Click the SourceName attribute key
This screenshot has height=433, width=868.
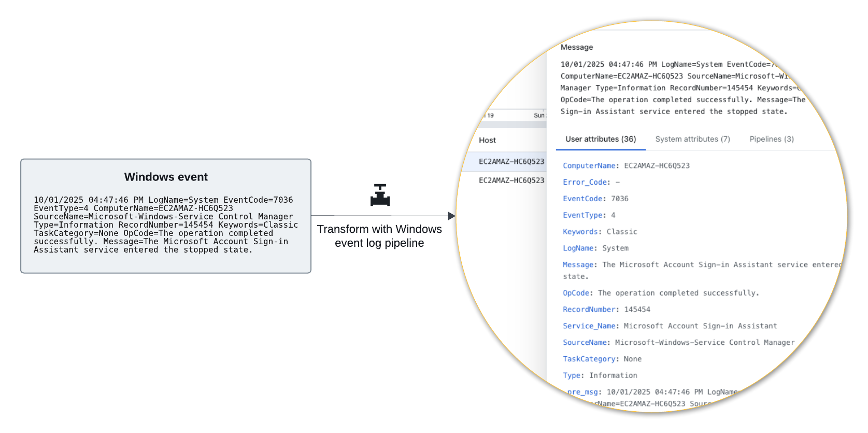[x=585, y=343]
